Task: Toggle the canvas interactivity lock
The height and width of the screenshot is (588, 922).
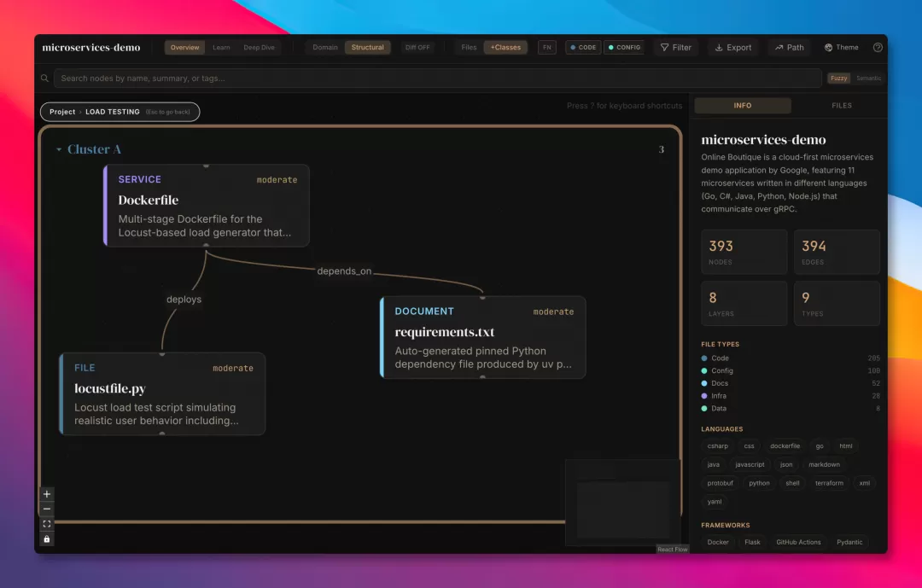Action: 47,539
